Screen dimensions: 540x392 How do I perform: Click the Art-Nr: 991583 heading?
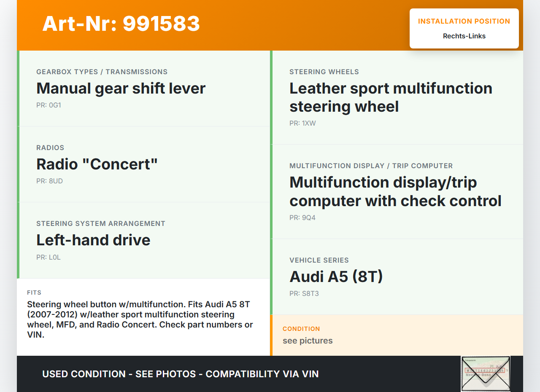coord(121,24)
